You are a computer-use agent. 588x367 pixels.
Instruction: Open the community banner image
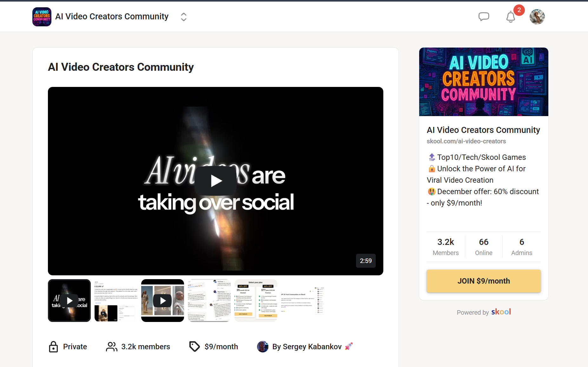point(483,82)
